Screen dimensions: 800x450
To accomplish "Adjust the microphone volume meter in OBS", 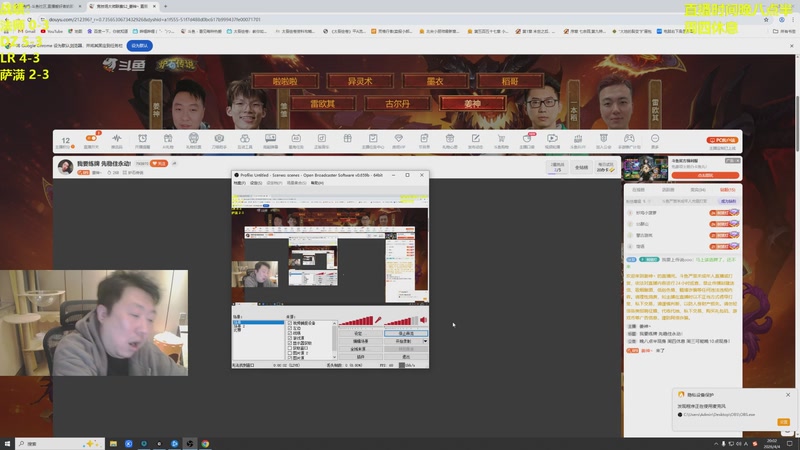I will [x=356, y=320].
